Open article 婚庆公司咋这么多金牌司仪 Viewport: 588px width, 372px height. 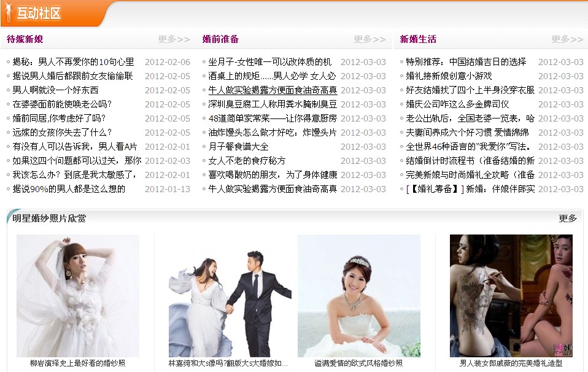tap(457, 104)
